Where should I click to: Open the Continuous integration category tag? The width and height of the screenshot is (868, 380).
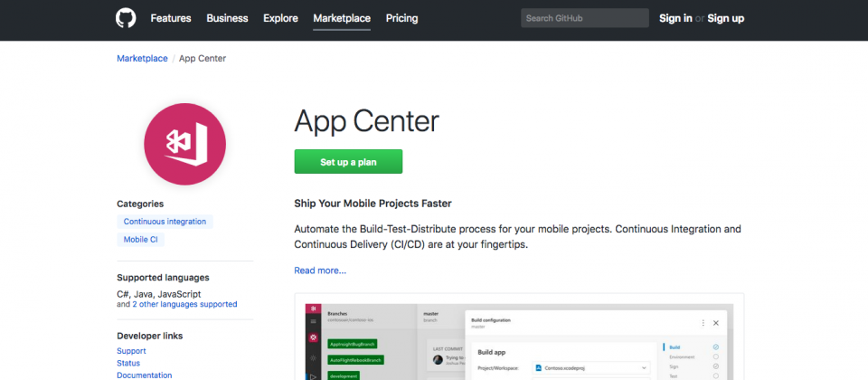(165, 222)
